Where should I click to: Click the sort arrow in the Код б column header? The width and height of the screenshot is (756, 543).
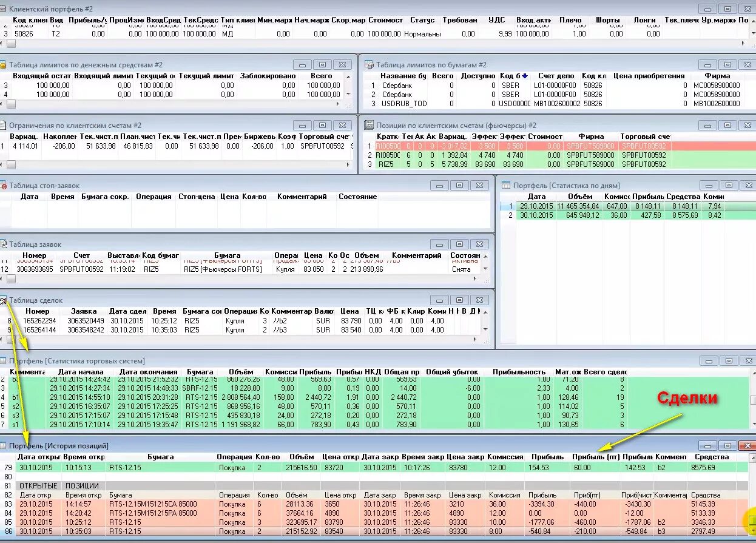coord(525,76)
